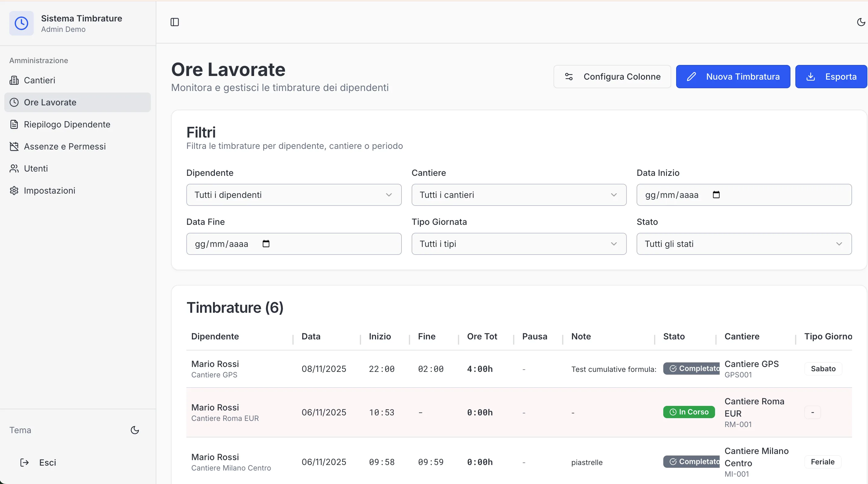Click the Nuova Timbratura button

[733, 77]
